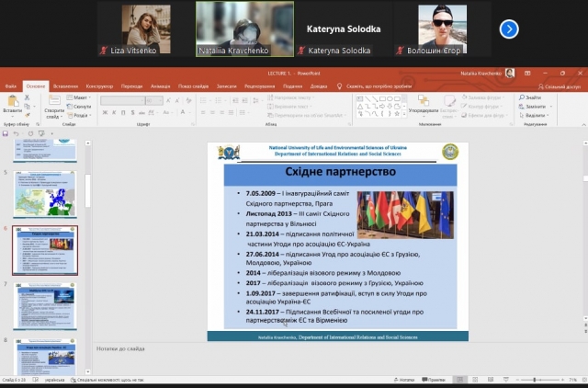Select slide 7 thumbnail in slide panel
The image size is (588, 388).
coord(45,306)
